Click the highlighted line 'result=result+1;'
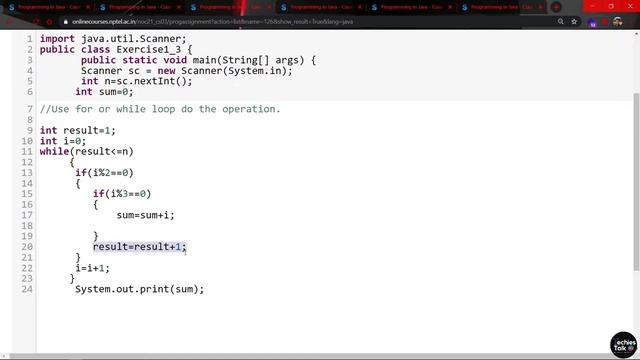This screenshot has width=640, height=360. click(140, 247)
